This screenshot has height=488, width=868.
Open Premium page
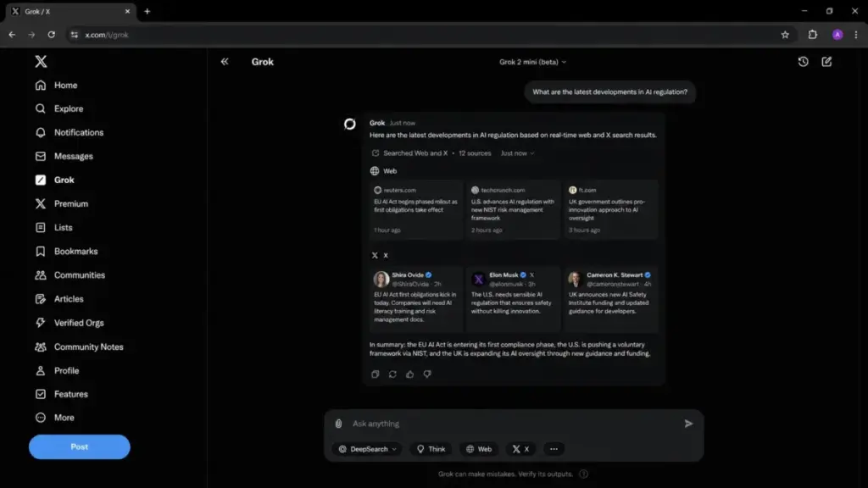coord(61,204)
